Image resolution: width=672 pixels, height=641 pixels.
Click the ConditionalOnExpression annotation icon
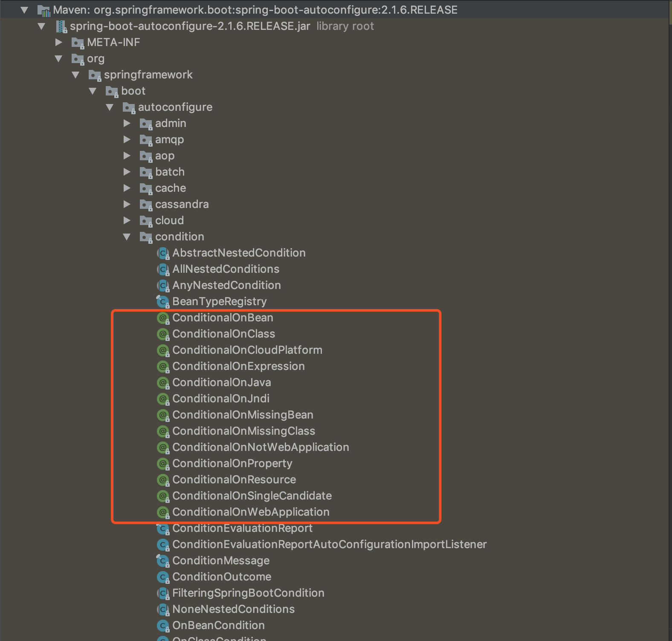163,367
